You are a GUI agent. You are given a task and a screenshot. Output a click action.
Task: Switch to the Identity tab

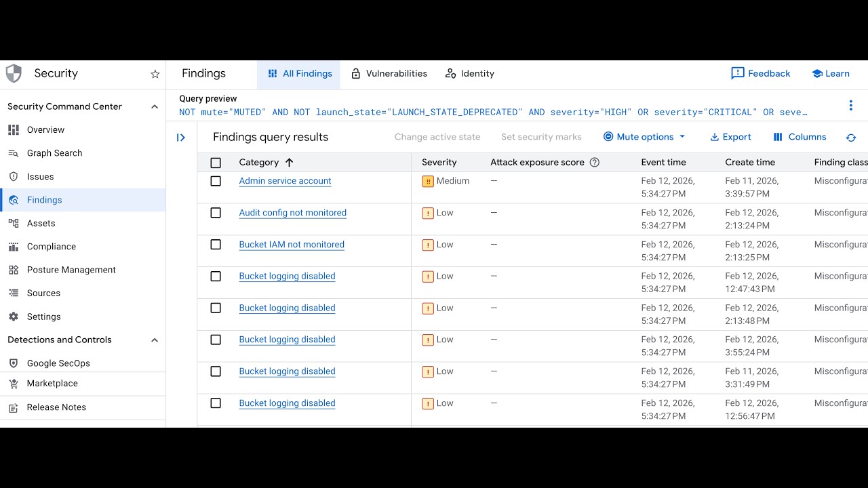[x=469, y=74]
